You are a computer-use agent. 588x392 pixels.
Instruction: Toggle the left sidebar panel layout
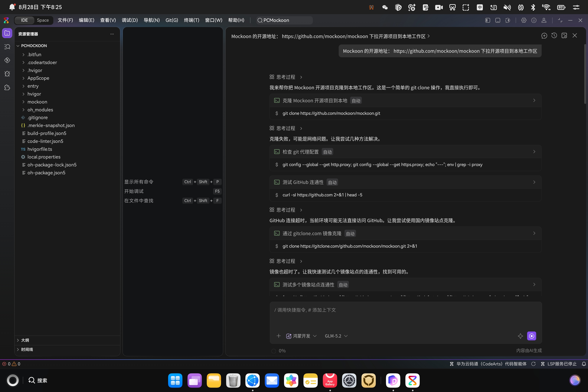pos(488,20)
